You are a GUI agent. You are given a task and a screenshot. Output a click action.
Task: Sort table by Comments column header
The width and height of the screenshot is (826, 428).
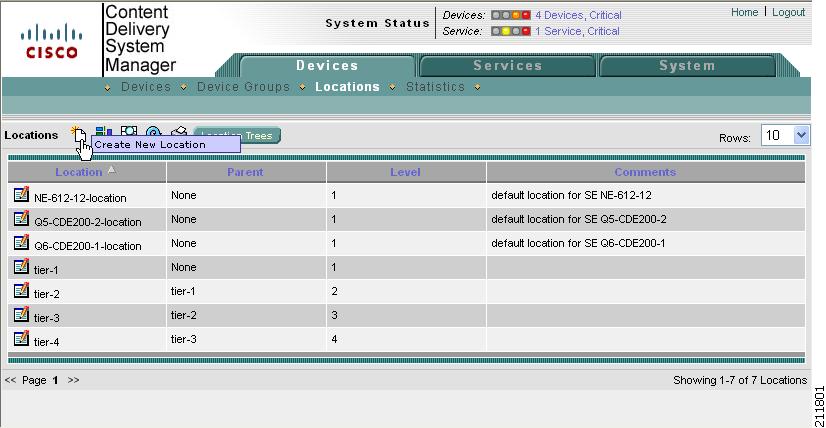click(645, 172)
